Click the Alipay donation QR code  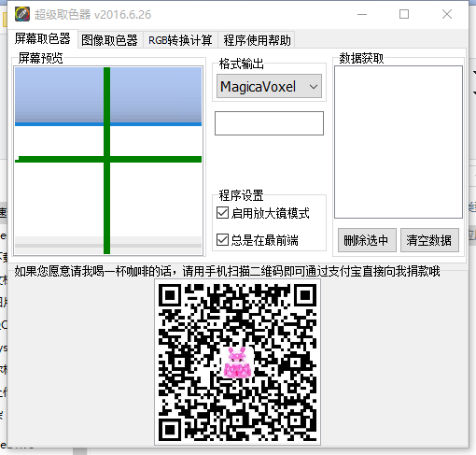(237, 363)
